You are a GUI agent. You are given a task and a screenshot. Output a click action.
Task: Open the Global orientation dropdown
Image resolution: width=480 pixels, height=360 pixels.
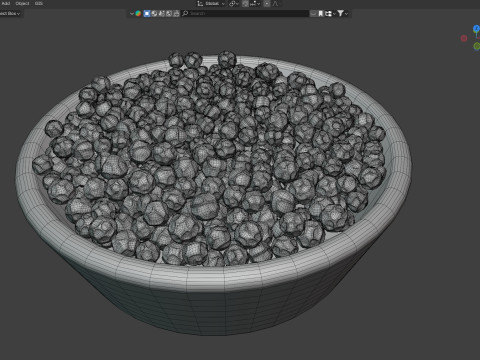(x=215, y=4)
